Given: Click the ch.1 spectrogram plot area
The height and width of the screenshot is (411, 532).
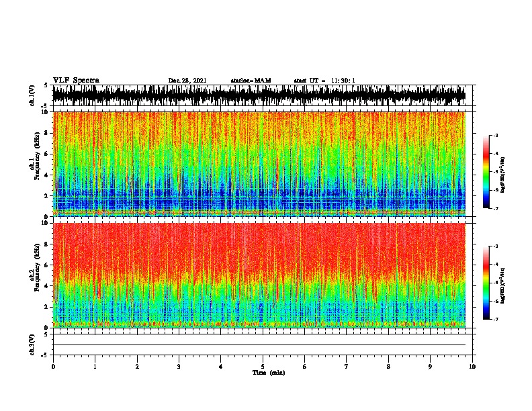Looking at the screenshot, I should pos(259,164).
